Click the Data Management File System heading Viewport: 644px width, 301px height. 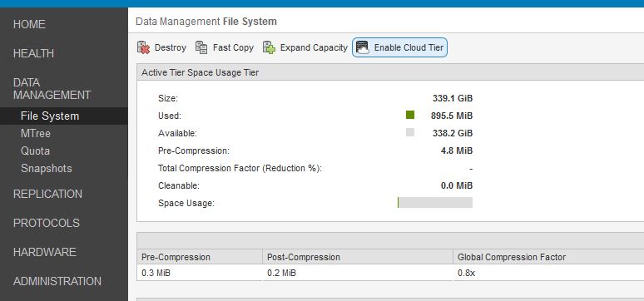[206, 22]
